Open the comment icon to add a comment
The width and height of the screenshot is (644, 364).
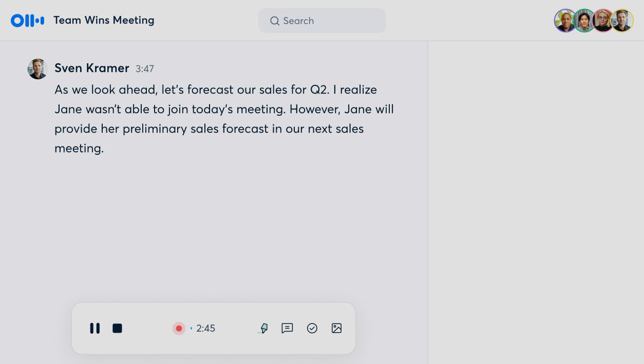(x=287, y=328)
